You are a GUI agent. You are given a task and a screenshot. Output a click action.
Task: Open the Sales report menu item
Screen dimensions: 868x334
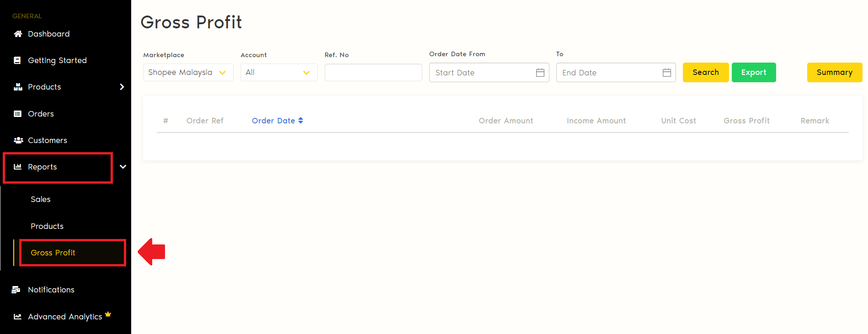41,199
